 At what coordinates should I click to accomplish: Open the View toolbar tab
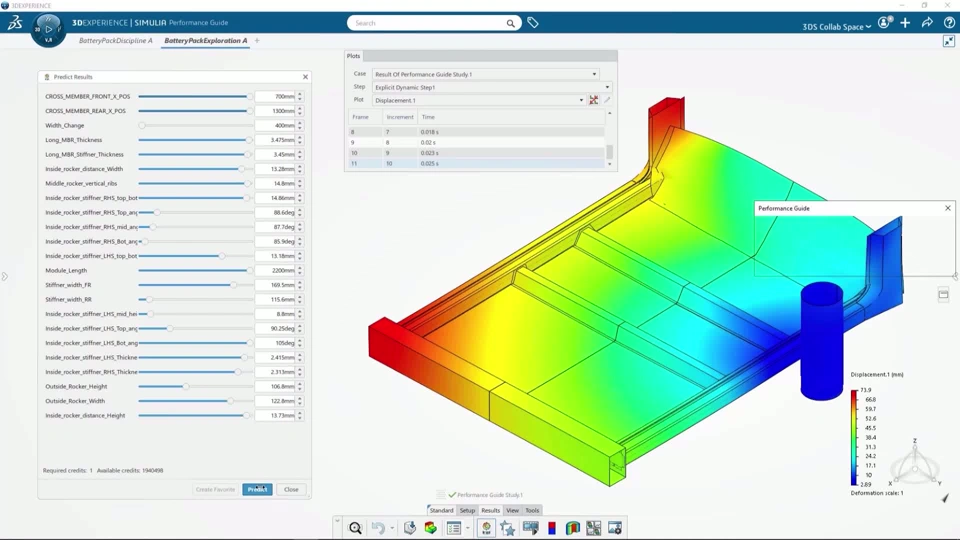tap(512, 510)
